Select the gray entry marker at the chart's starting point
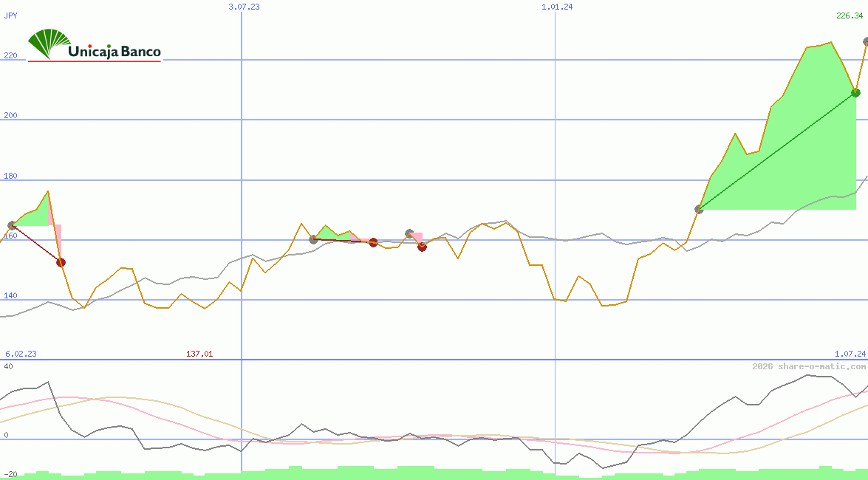Screen dimensions: 868x480 click(x=11, y=225)
